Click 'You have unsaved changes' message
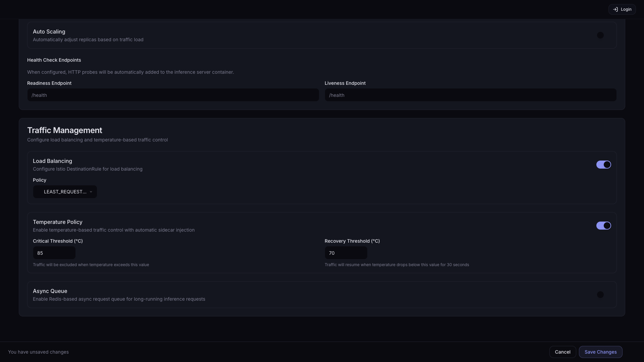 point(38,352)
